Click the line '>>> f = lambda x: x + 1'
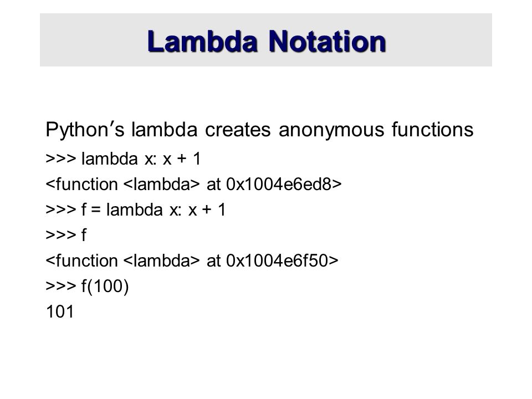The image size is (532, 399). tap(136, 209)
